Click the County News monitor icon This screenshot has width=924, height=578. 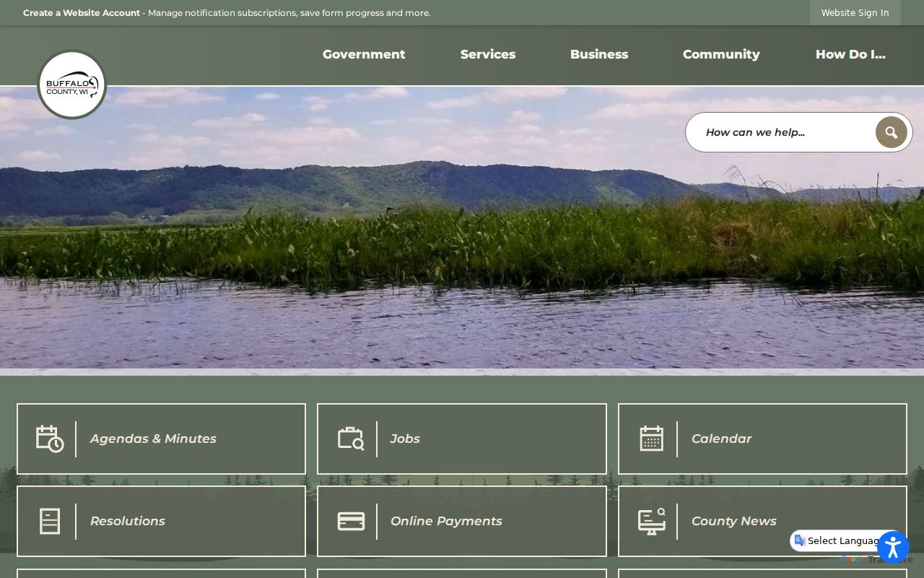pyautogui.click(x=651, y=521)
